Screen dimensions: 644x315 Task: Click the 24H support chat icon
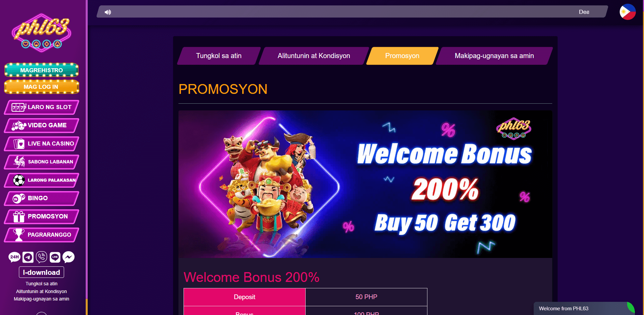(15, 257)
